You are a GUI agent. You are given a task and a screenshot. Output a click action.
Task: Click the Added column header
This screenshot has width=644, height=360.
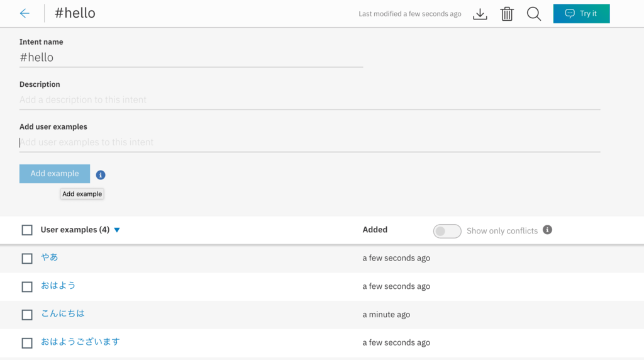(x=375, y=230)
